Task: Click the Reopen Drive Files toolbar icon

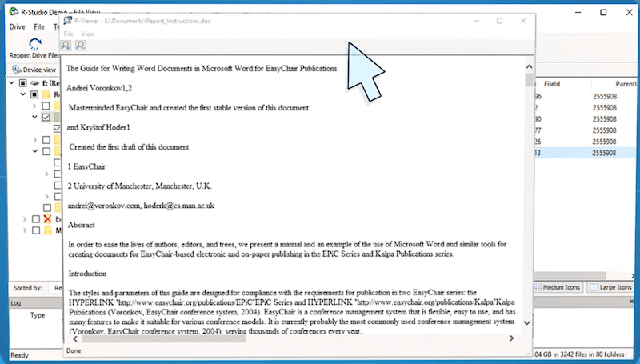Action: [x=35, y=46]
